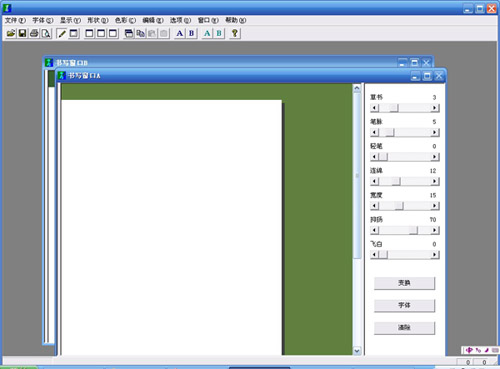Open help with the question mark icon

tap(235, 33)
